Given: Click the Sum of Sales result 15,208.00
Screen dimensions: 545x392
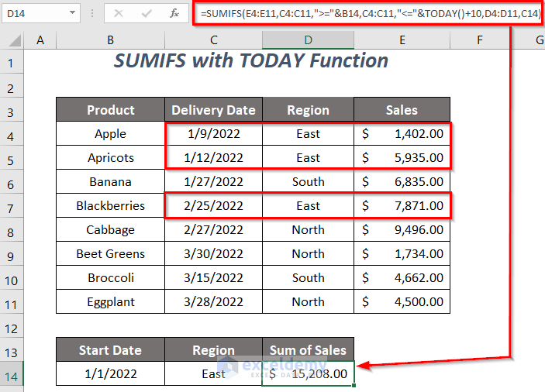Looking at the screenshot, I should pyautogui.click(x=309, y=373).
